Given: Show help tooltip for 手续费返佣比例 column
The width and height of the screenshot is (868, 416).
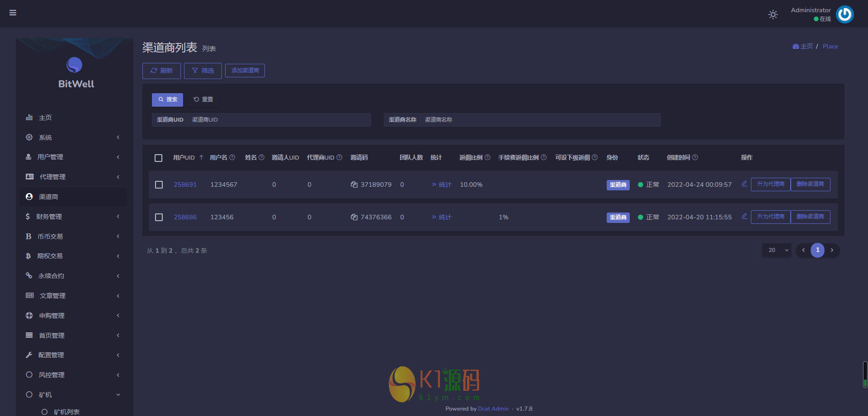Looking at the screenshot, I should (544, 157).
